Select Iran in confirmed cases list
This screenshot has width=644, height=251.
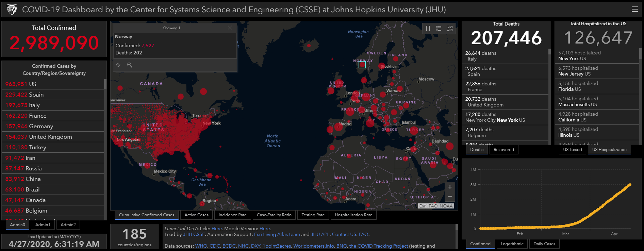point(53,158)
